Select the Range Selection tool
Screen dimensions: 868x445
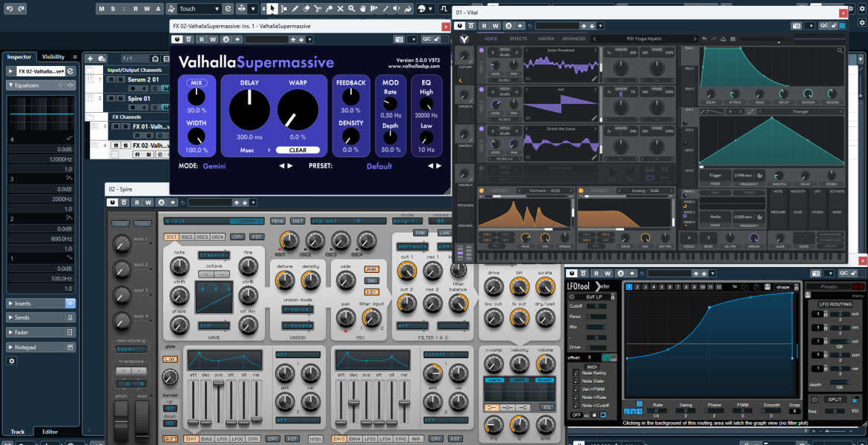[283, 9]
